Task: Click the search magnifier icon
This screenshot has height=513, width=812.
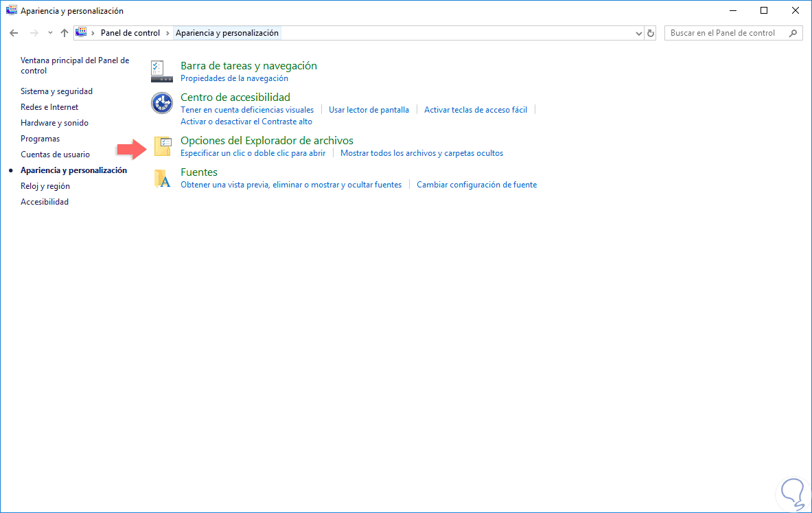Action: 793,33
